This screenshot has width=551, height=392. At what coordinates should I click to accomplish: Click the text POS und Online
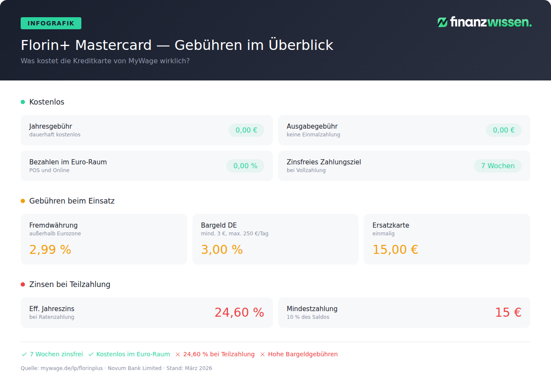click(49, 170)
